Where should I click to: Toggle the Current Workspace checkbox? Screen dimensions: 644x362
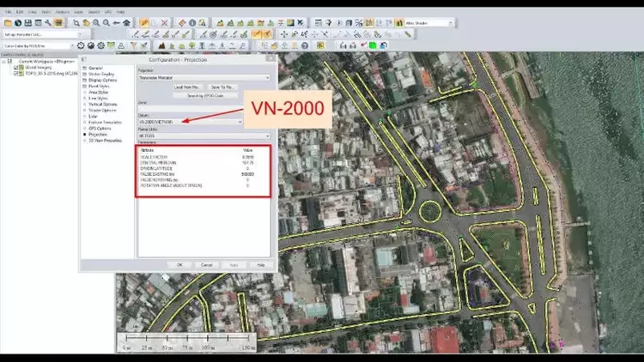(9, 62)
